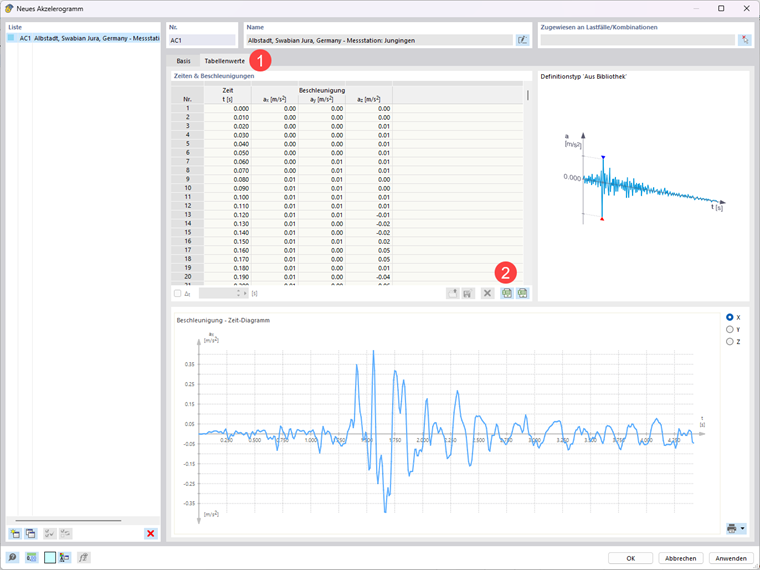
Task: Select the AC1 Albstadt entry in the list
Action: [x=83, y=38]
